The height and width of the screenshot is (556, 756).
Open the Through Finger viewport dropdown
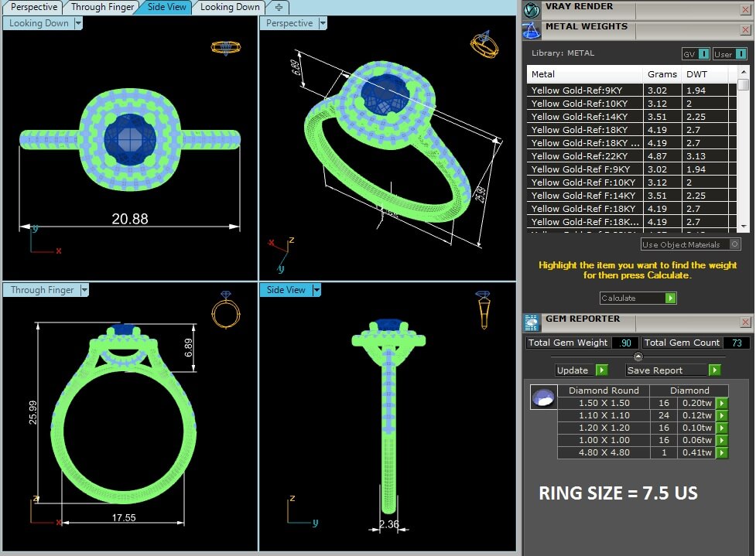[x=84, y=290]
